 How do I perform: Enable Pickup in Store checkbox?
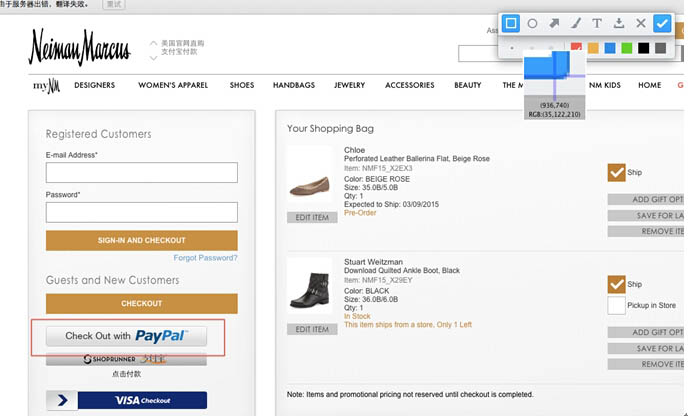click(616, 305)
